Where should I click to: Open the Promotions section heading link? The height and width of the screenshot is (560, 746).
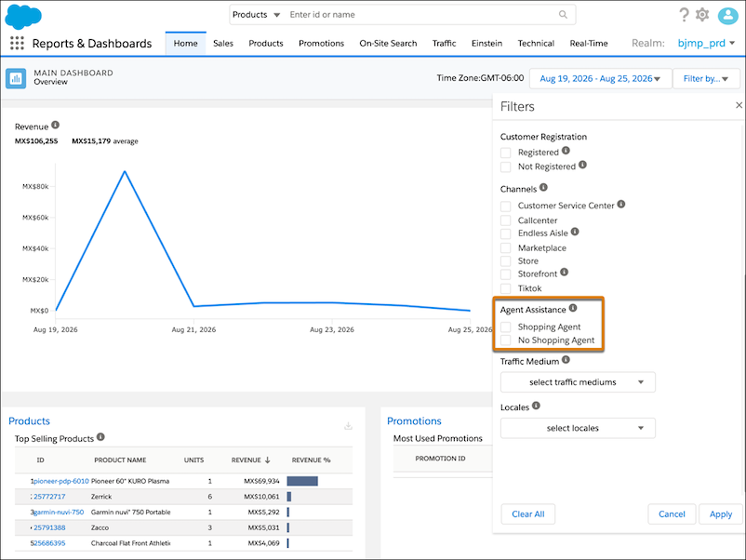[x=414, y=421]
